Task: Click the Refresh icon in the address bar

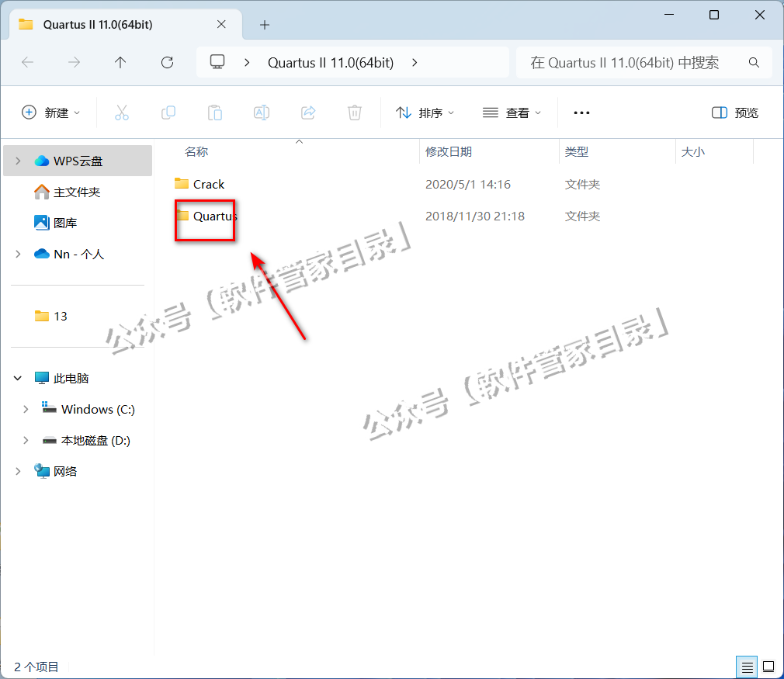Action: click(x=167, y=63)
